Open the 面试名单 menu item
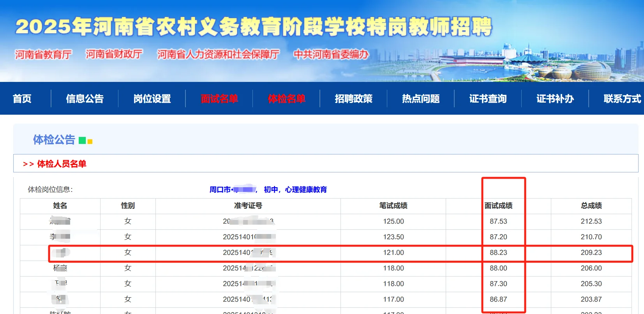Image resolution: width=644 pixels, height=314 pixels. click(219, 99)
